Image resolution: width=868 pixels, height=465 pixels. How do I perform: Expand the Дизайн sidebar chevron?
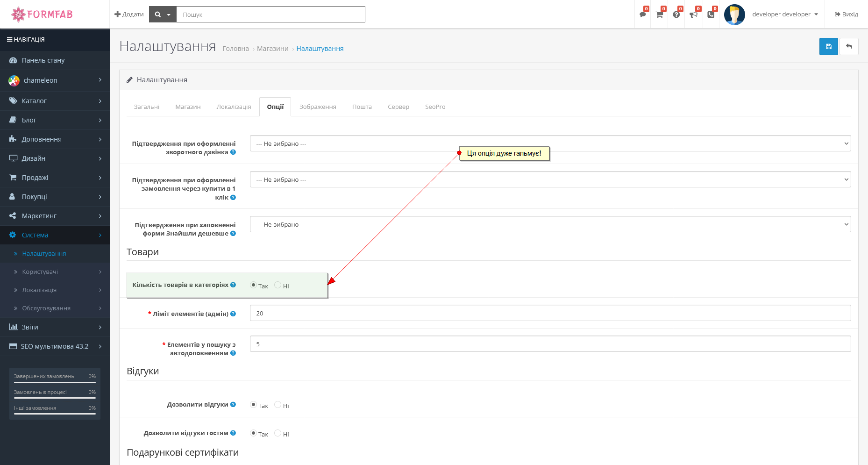click(x=100, y=158)
